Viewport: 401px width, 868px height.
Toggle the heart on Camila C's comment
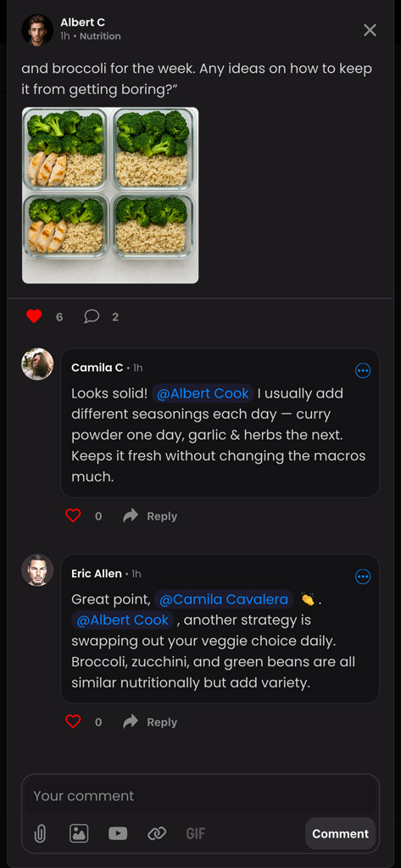pos(73,516)
